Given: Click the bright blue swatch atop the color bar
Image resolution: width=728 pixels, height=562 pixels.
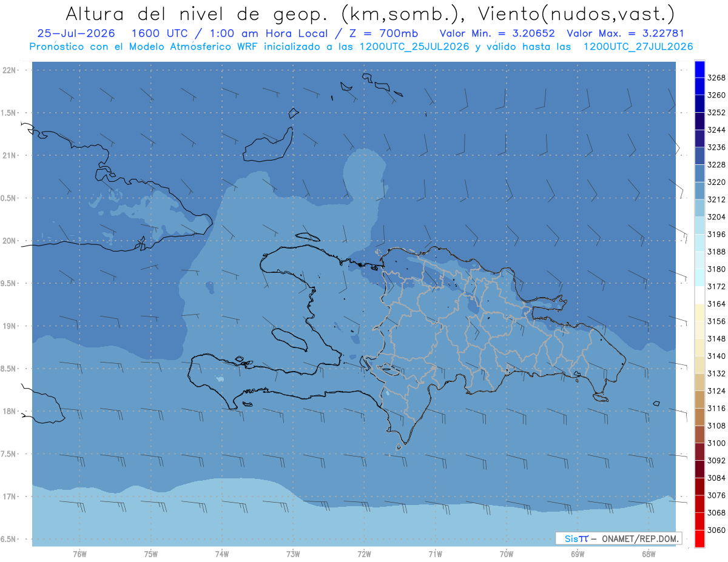Looking at the screenshot, I should (699, 69).
